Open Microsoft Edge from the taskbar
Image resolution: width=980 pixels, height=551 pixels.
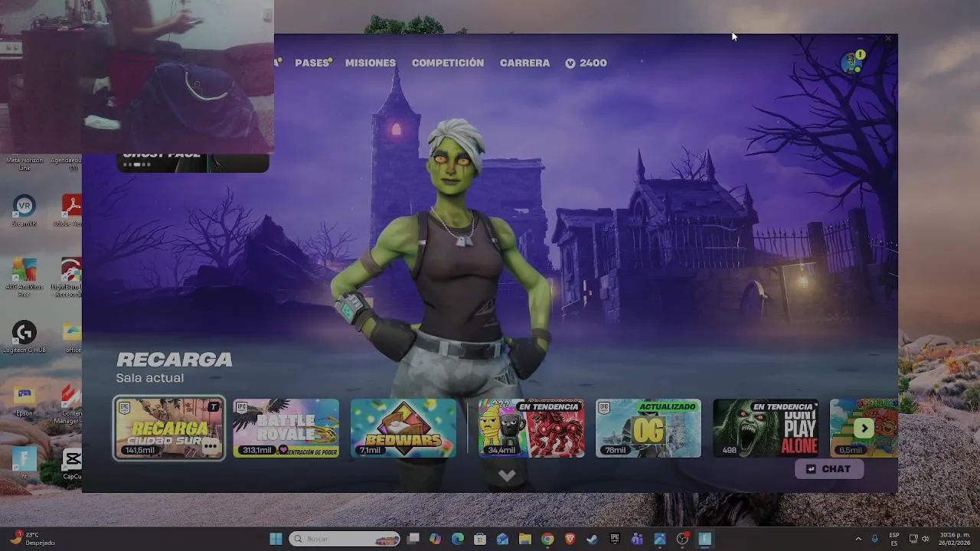(458, 539)
